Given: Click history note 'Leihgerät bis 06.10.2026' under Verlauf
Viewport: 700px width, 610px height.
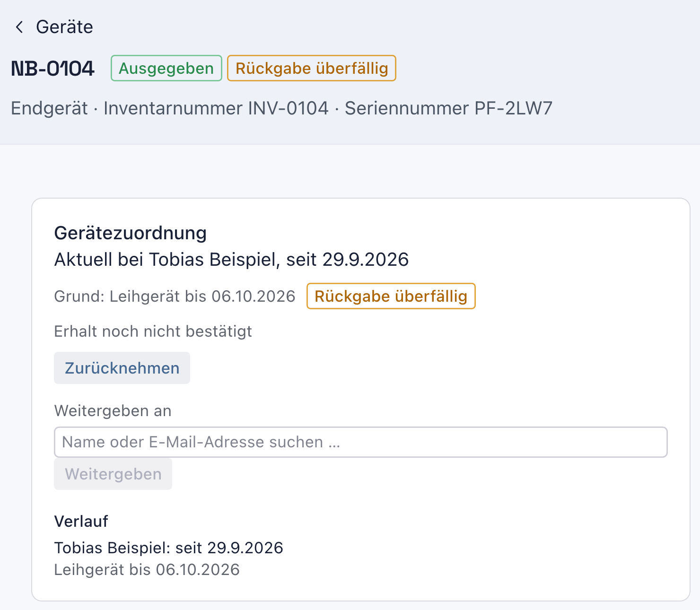Looking at the screenshot, I should coord(147,570).
